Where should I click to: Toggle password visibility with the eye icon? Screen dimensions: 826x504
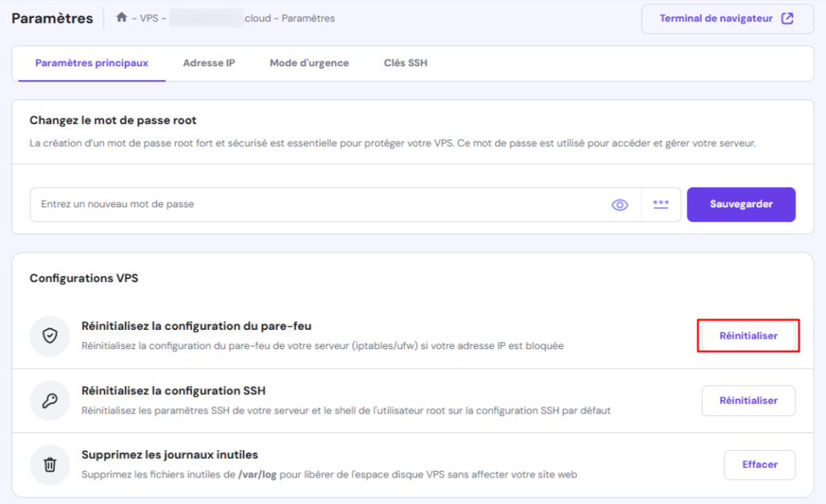coord(619,205)
